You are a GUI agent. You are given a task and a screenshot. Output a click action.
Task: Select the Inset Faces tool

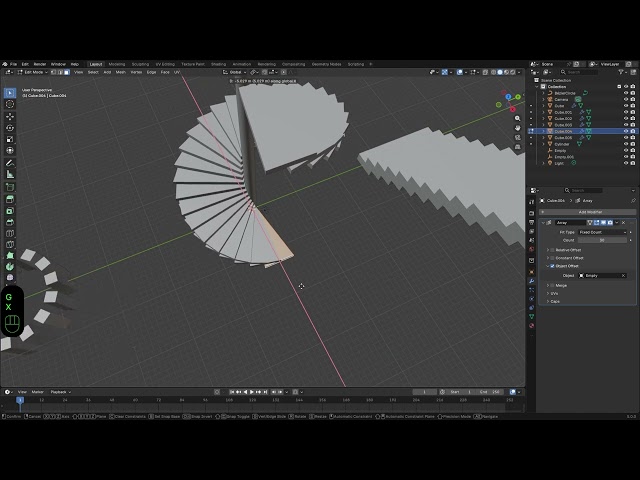coord(10,211)
